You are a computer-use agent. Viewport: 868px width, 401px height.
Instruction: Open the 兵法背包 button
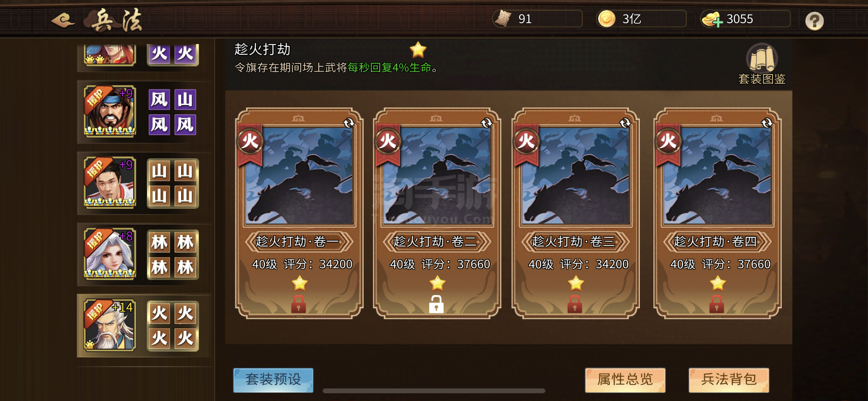coord(729,380)
